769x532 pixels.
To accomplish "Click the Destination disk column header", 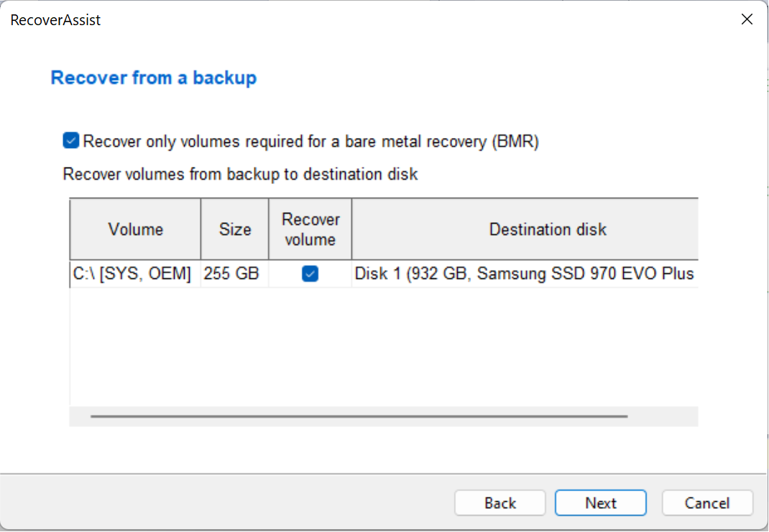I will 525,229.
